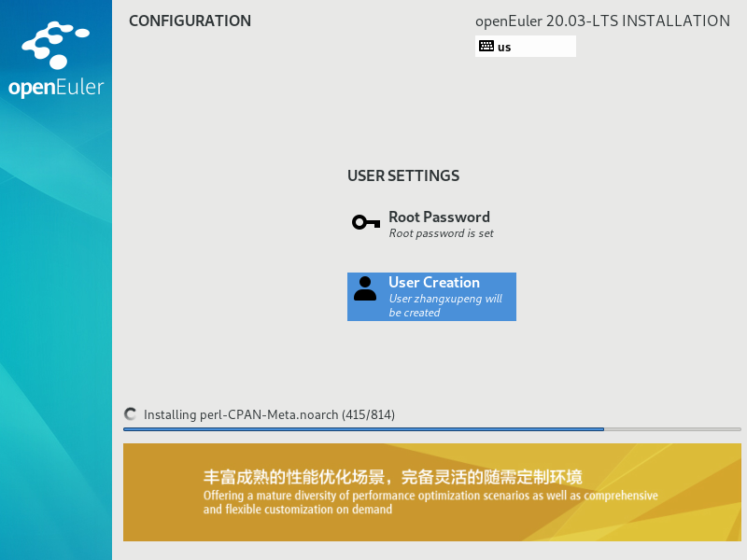Click 'User zhangxupeng will be created' text

pyautogui.click(x=445, y=305)
